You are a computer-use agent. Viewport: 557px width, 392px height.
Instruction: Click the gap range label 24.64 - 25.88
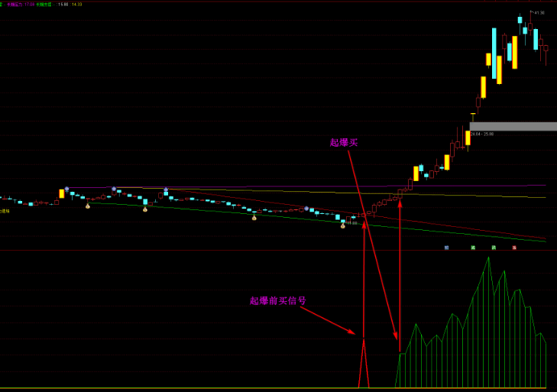pyautogui.click(x=482, y=134)
